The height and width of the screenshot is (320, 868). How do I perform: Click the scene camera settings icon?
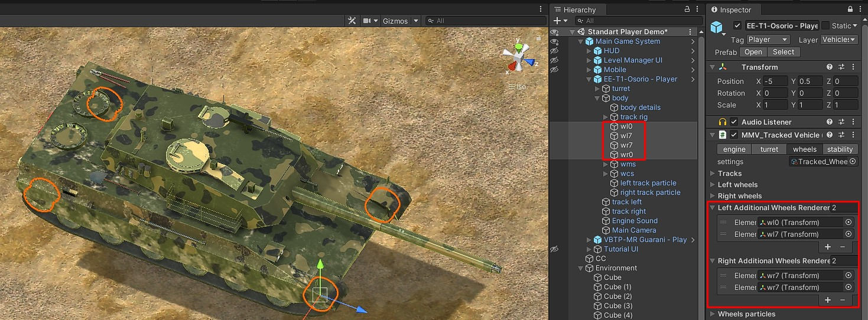367,21
